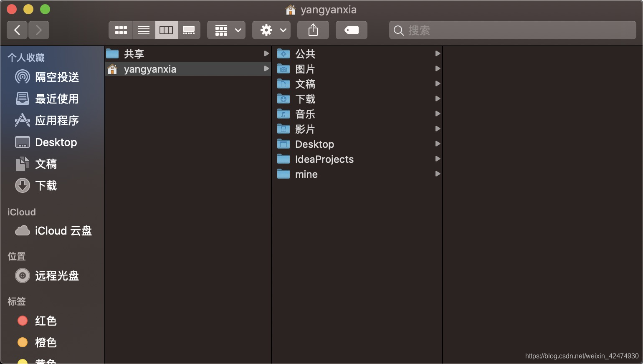
Task: Click the 影片 folder icon
Action: 284,129
